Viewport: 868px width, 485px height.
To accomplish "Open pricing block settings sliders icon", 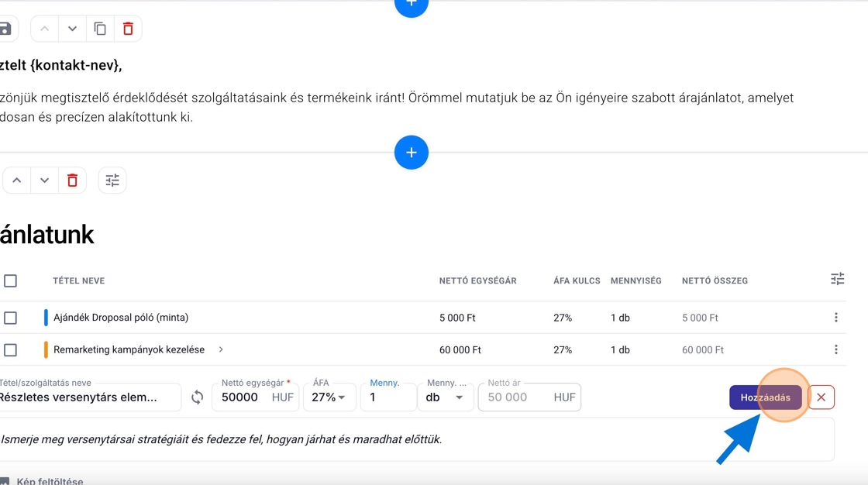I will 112,181.
